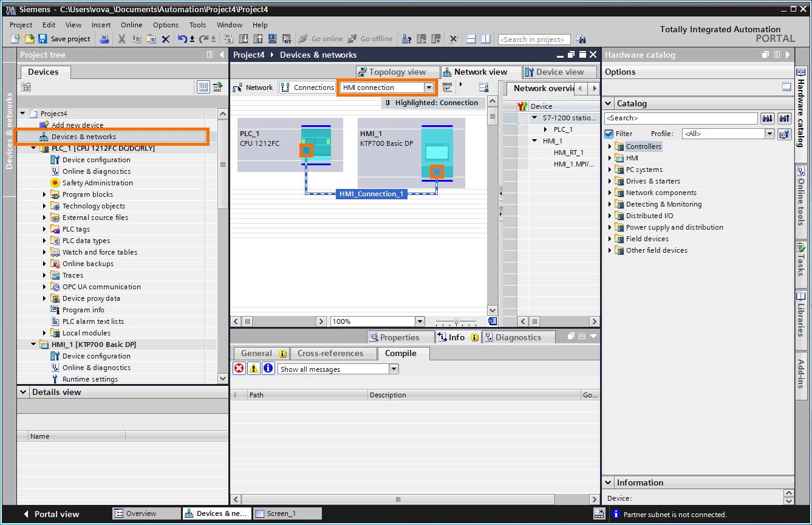Toggle the errors filter red X button

(x=239, y=368)
